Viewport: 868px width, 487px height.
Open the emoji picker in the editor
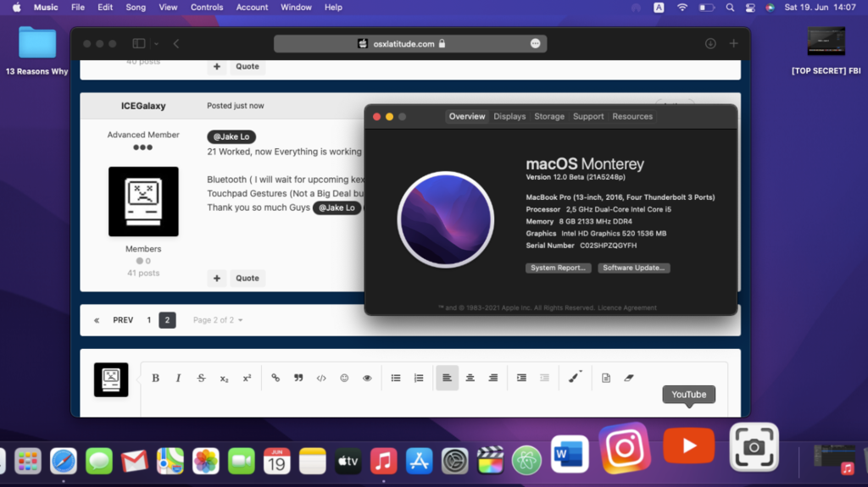click(x=344, y=378)
